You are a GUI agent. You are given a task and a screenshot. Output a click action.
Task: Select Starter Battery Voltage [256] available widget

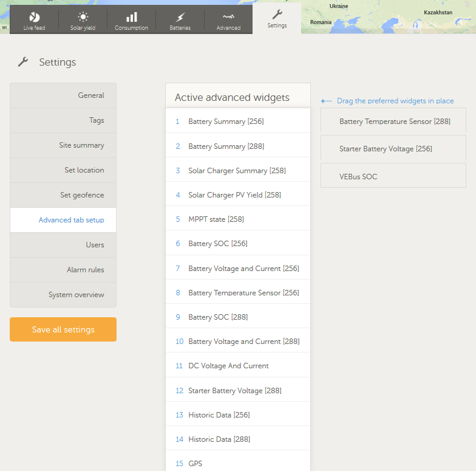point(393,149)
